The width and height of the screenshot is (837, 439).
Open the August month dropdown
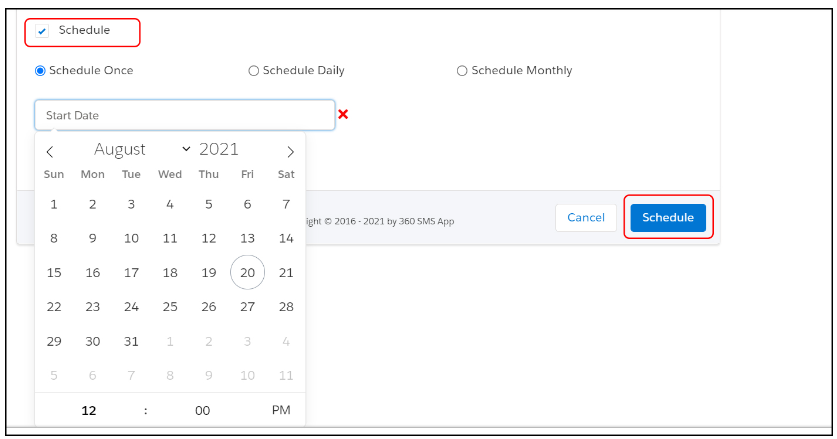[140, 150]
